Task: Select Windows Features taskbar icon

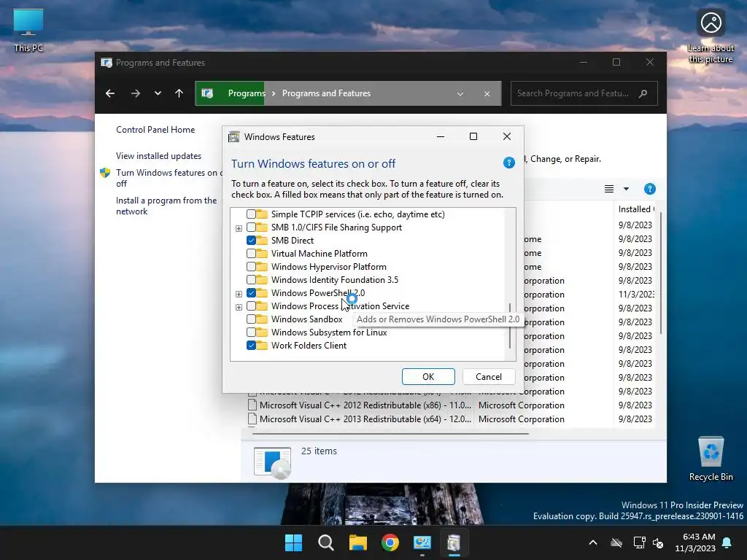Action: pyautogui.click(x=454, y=542)
